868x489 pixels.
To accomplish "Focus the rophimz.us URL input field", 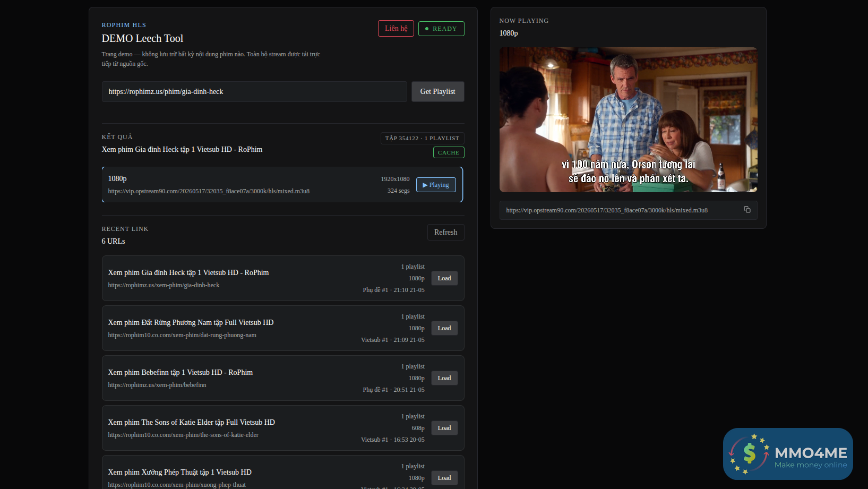I will tap(254, 91).
